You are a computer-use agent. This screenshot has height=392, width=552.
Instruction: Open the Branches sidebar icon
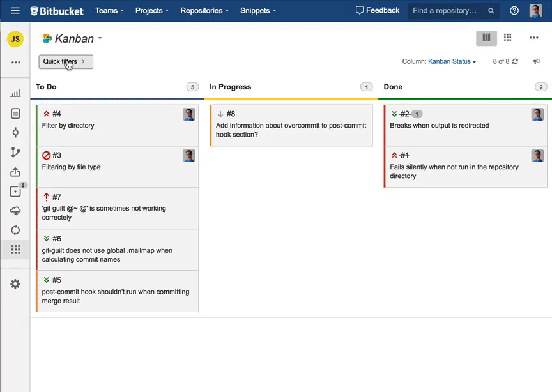click(x=15, y=152)
